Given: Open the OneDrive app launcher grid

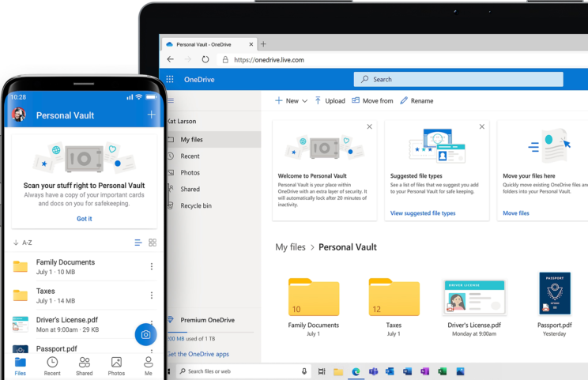Looking at the screenshot, I should click(x=170, y=79).
